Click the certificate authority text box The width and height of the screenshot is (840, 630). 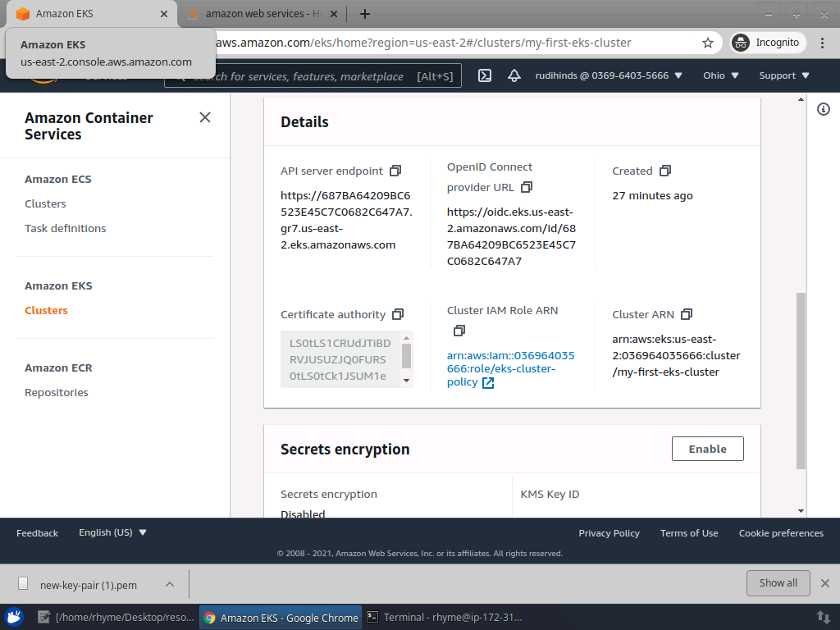click(340, 359)
